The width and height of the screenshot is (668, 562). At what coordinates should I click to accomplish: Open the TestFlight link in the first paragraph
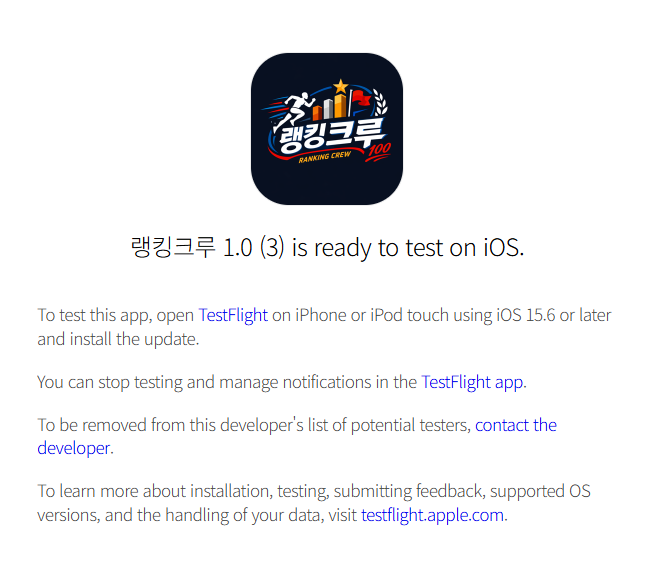(233, 315)
